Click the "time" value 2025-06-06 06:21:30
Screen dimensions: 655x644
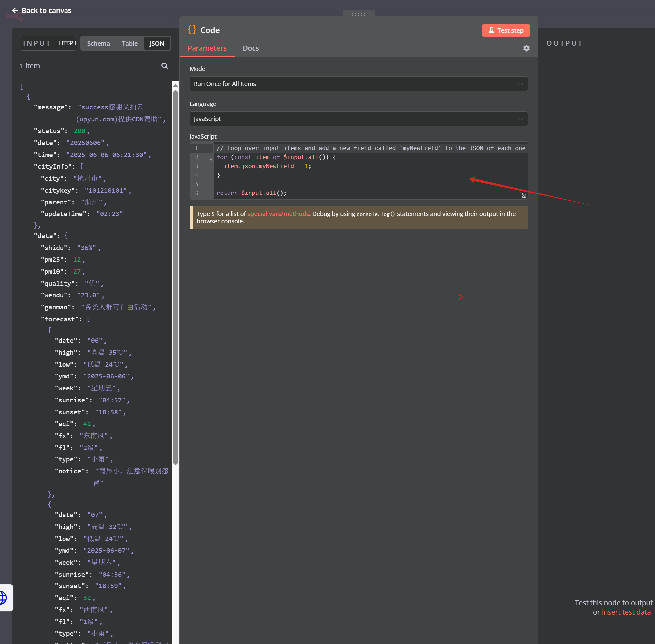pos(107,155)
